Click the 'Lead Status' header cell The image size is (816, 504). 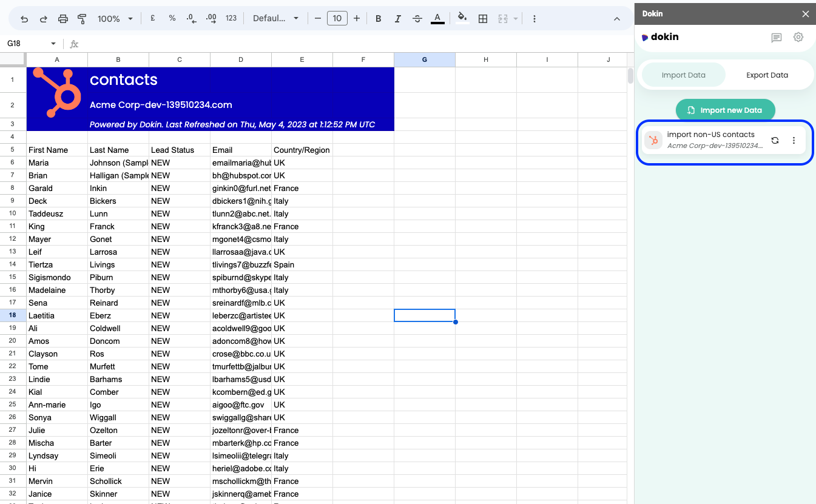click(x=180, y=150)
